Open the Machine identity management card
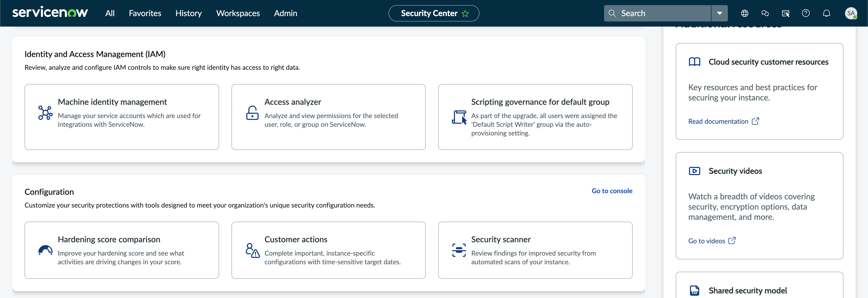Viewport: 868px width, 298px height. point(122,117)
